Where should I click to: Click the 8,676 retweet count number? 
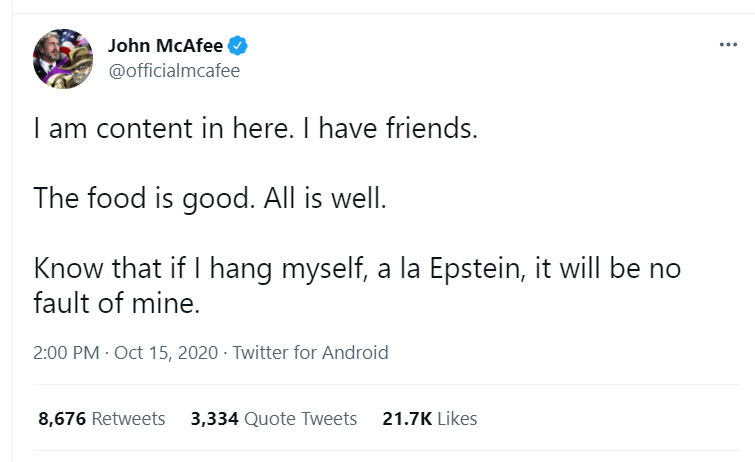pyautogui.click(x=62, y=419)
